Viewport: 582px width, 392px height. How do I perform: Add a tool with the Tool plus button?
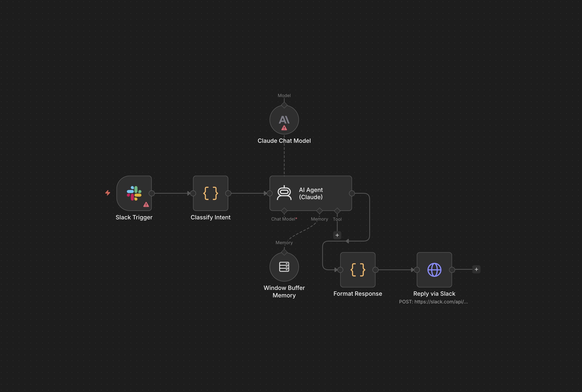337,235
